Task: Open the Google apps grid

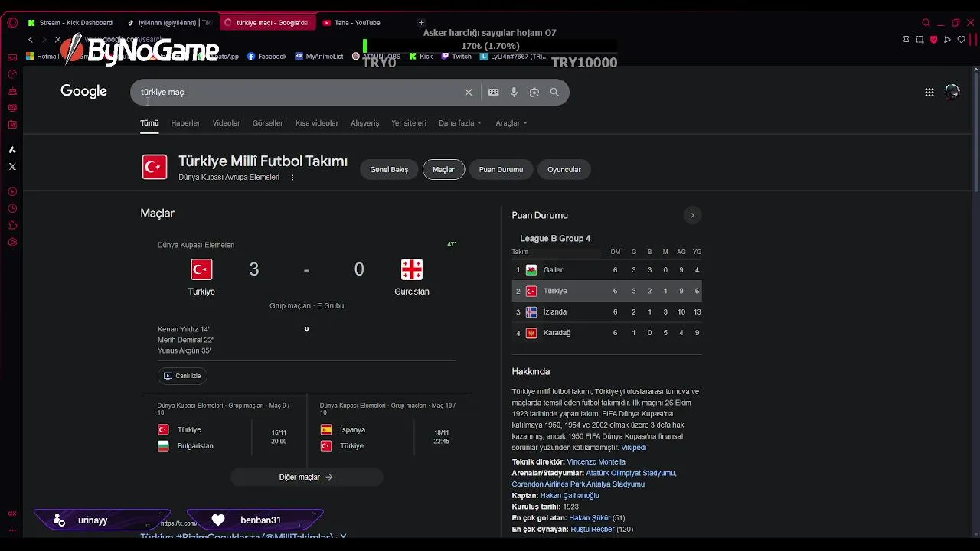Action: coord(929,92)
